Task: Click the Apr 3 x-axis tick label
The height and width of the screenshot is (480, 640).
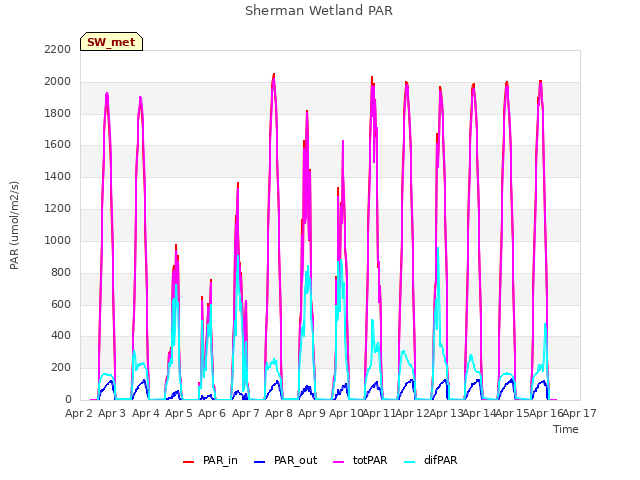Action: coord(112,413)
